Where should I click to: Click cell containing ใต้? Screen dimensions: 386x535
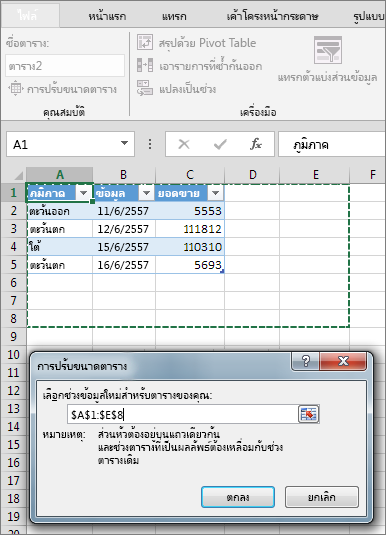click(x=60, y=247)
